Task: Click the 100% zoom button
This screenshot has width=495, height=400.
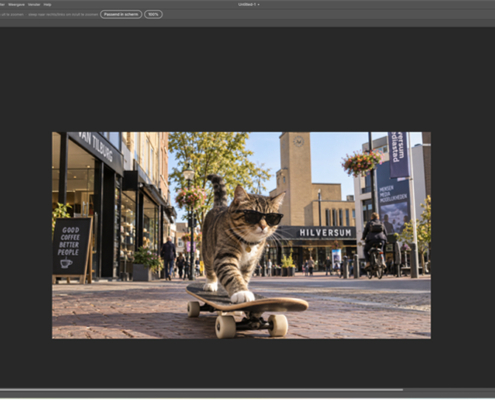Action: click(x=153, y=14)
